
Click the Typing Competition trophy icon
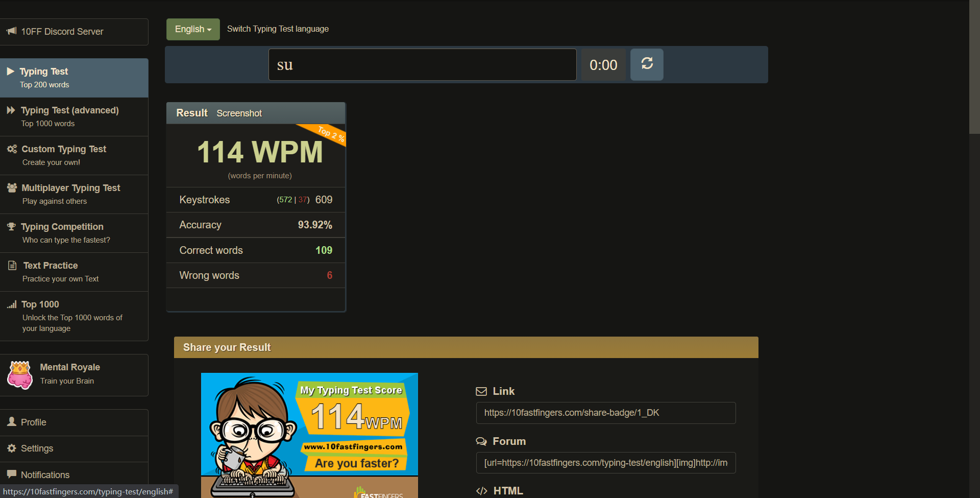click(11, 227)
